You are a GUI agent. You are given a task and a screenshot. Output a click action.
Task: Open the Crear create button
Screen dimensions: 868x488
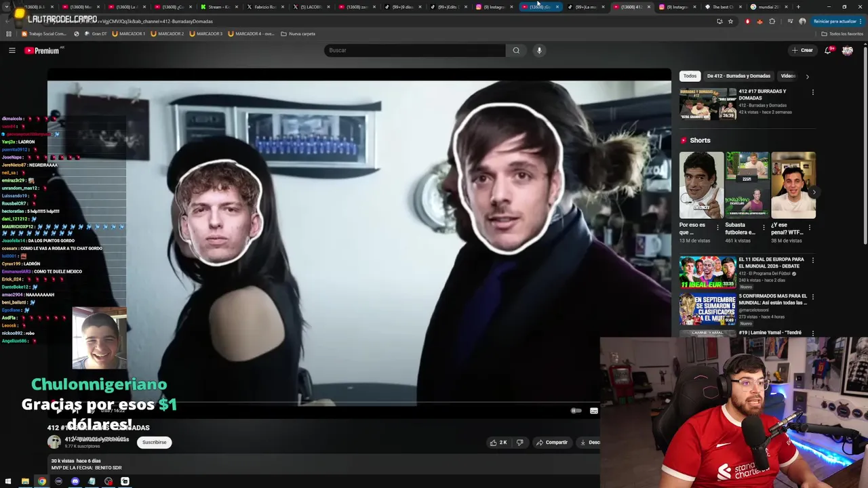(802, 50)
